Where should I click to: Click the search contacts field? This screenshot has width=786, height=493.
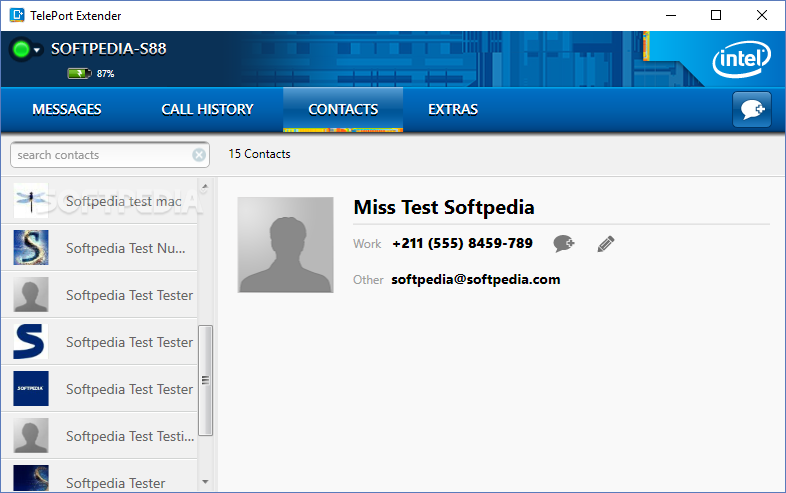coord(110,155)
